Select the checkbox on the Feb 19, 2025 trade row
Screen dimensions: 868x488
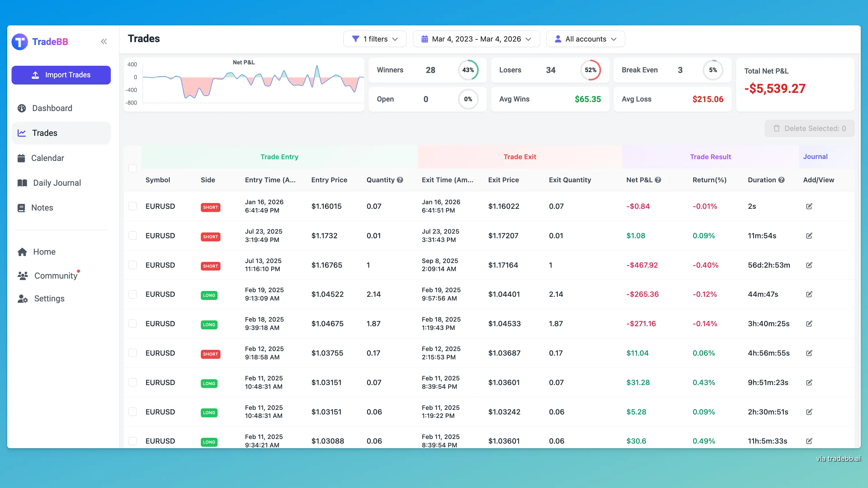tap(133, 294)
